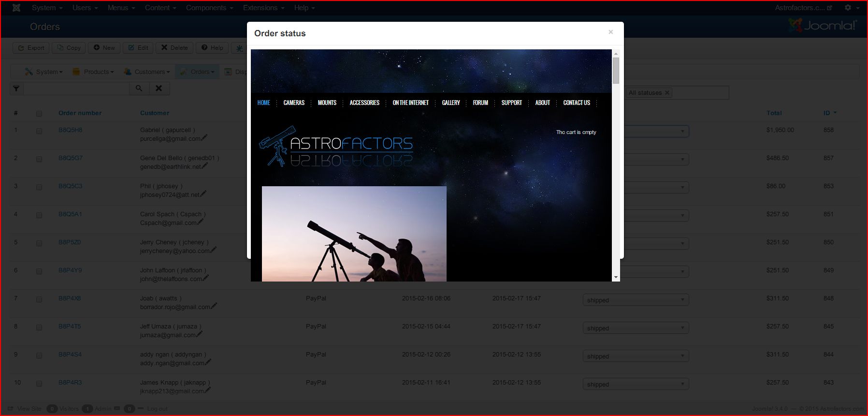The image size is (868, 416).
Task: Open order number link B8P4R3
Action: pyautogui.click(x=70, y=382)
